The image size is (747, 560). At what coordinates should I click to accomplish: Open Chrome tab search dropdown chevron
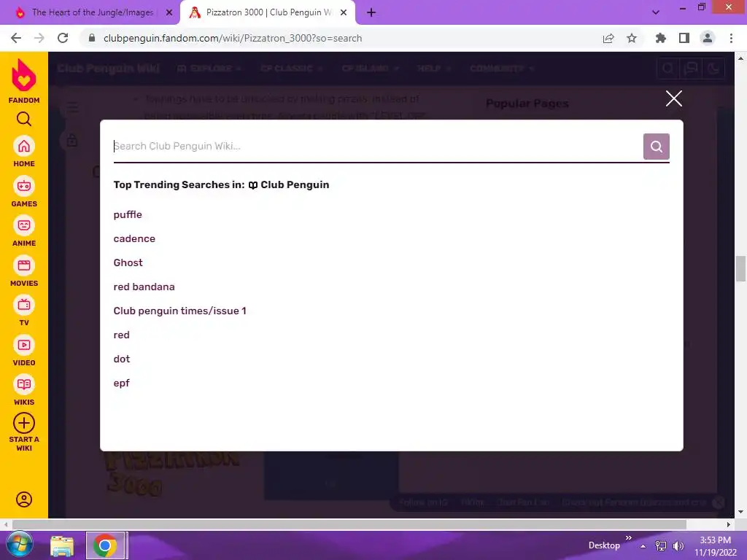(x=656, y=13)
